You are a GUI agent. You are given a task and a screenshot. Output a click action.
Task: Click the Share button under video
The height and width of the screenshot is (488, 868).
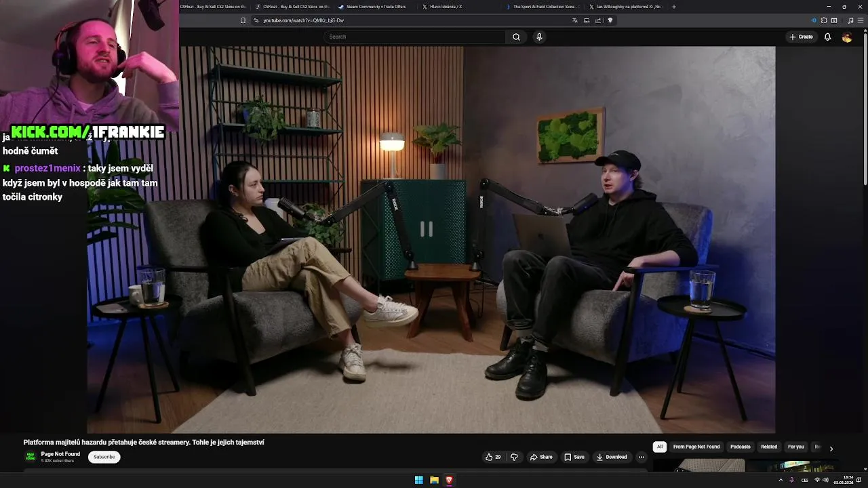(x=541, y=457)
